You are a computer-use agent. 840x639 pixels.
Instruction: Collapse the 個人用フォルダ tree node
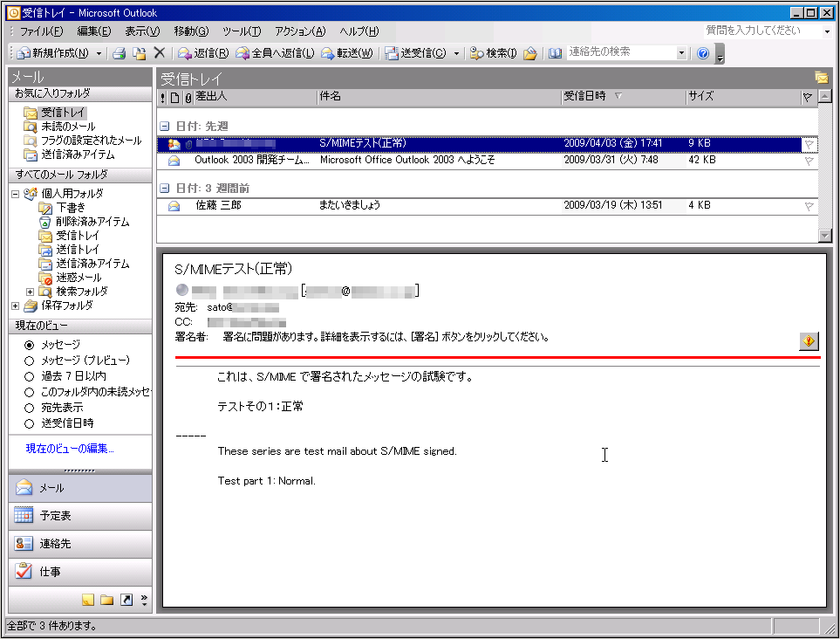(16, 194)
